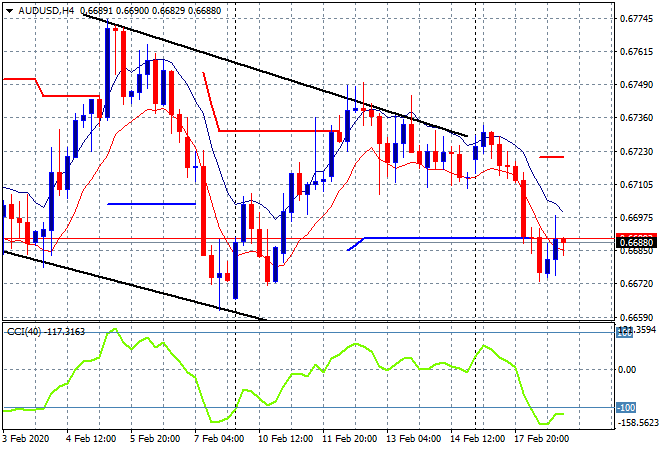The width and height of the screenshot is (660, 450).
Task: Click the 0.66720 price axis label
Action: tap(637, 284)
